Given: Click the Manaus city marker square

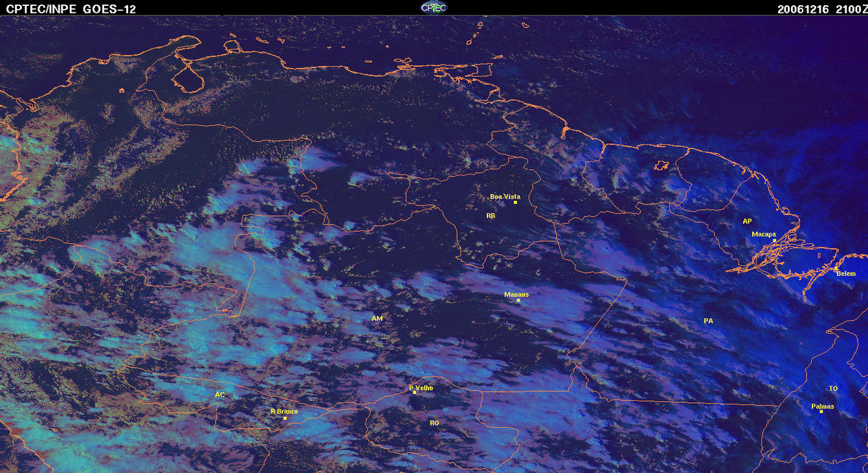Looking at the screenshot, I should (x=518, y=300).
